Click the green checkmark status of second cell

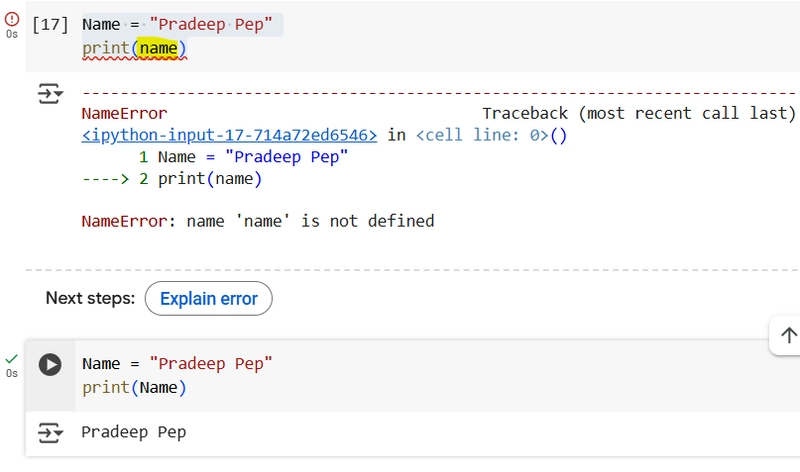click(12, 359)
